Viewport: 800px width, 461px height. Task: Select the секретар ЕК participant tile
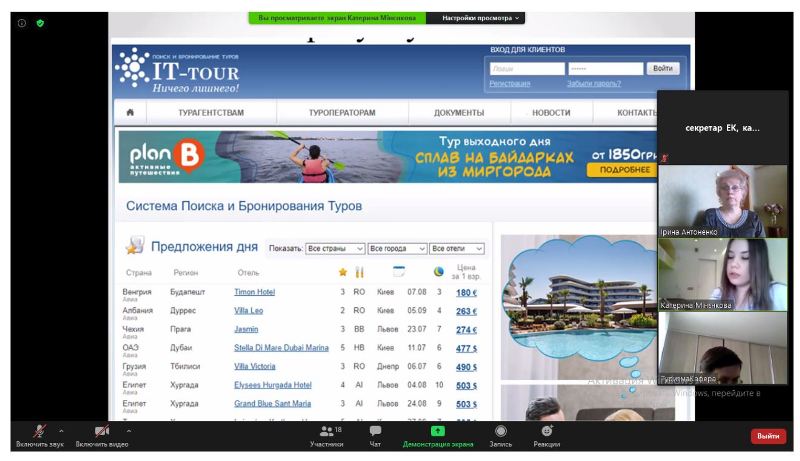tap(722, 127)
